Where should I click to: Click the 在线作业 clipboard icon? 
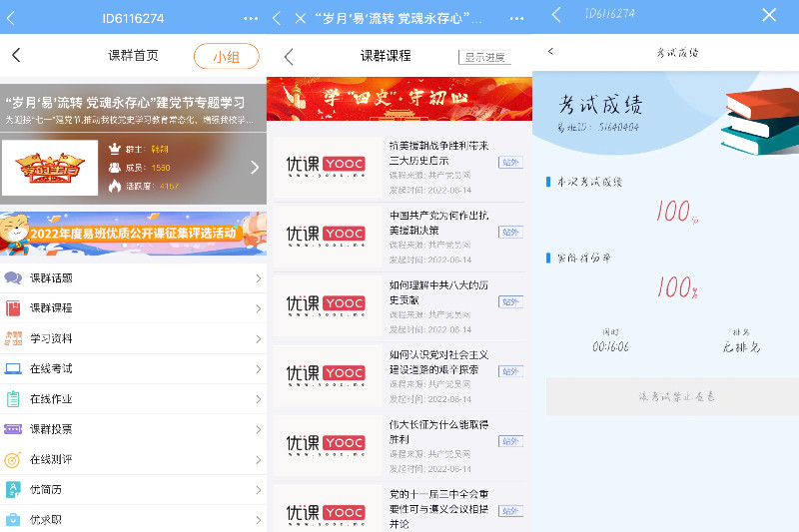[x=13, y=399]
